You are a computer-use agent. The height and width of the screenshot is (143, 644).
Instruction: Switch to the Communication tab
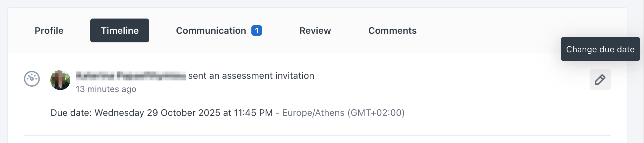[x=211, y=30]
